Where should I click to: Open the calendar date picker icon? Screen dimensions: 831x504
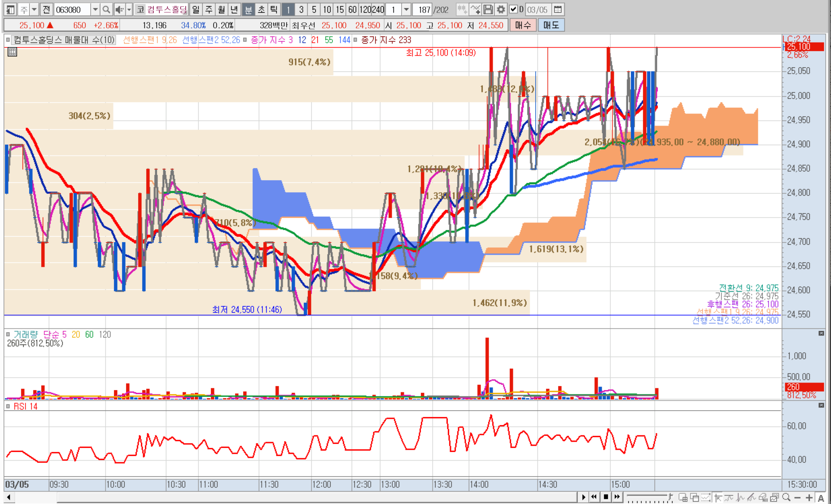click(x=558, y=9)
